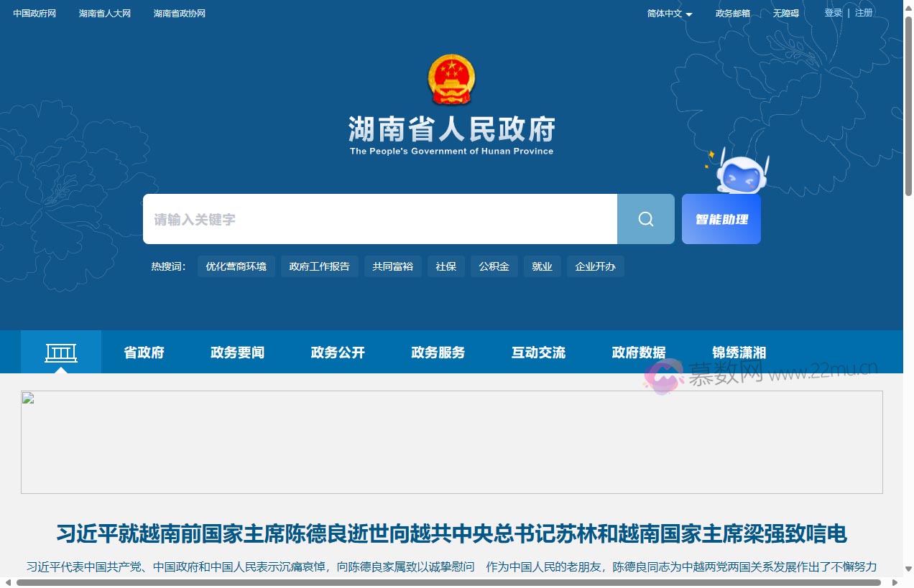Click the 注册 link

(x=864, y=12)
